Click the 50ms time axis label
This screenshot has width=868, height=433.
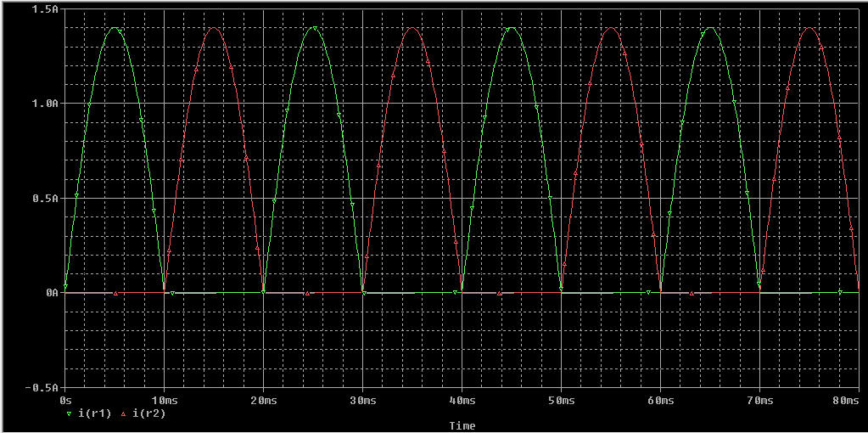click(x=561, y=398)
